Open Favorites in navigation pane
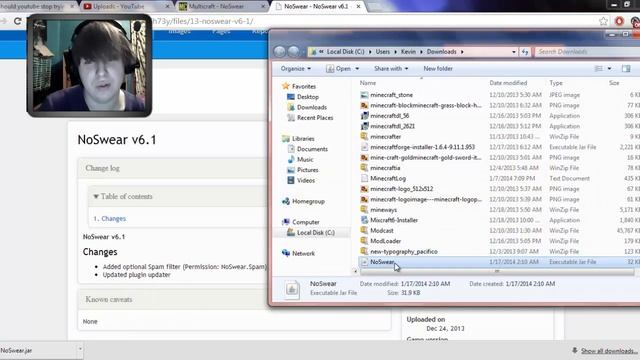640x360 pixels. [x=304, y=87]
